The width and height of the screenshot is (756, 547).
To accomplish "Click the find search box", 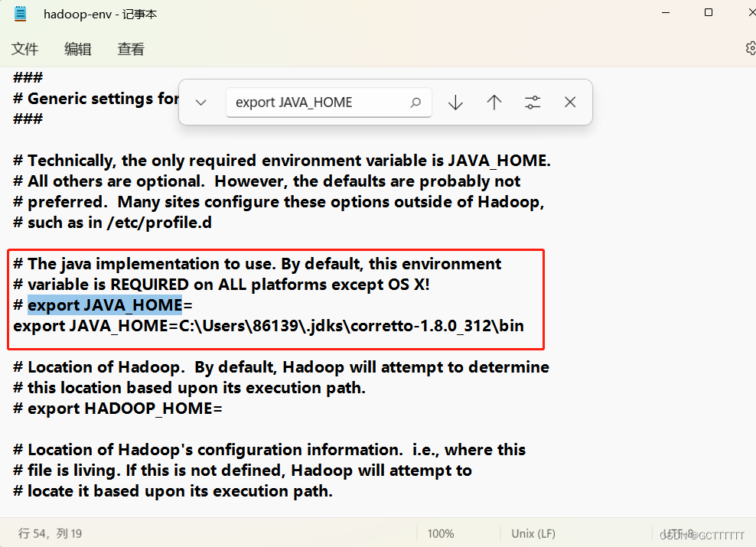I will tap(329, 103).
